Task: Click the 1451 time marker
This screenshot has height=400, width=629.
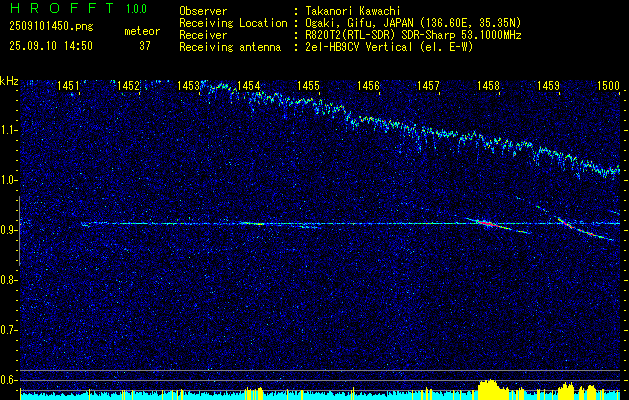Action: pos(68,85)
